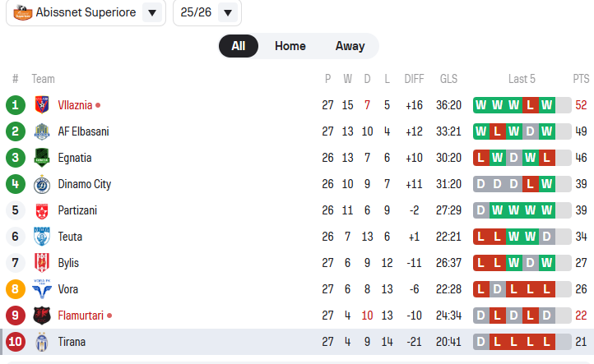This screenshot has width=594, height=364.
Task: Click the Dinamo City club badge
Action: click(41, 184)
